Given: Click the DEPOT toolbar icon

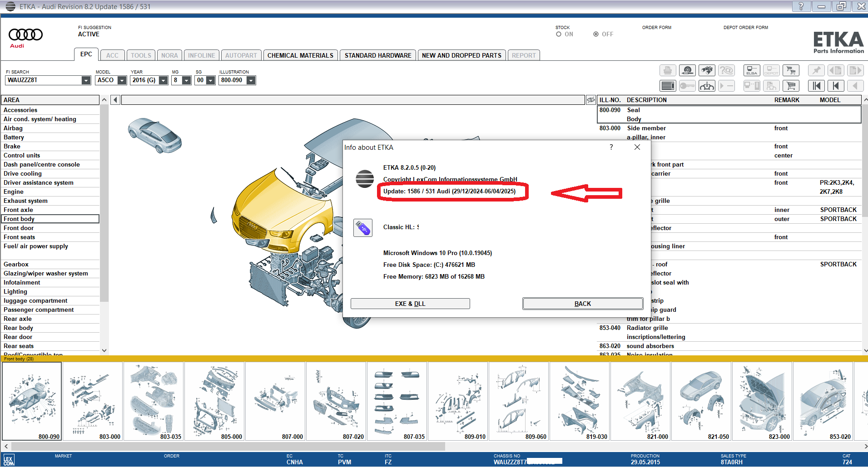Looking at the screenshot, I should click(x=771, y=70).
